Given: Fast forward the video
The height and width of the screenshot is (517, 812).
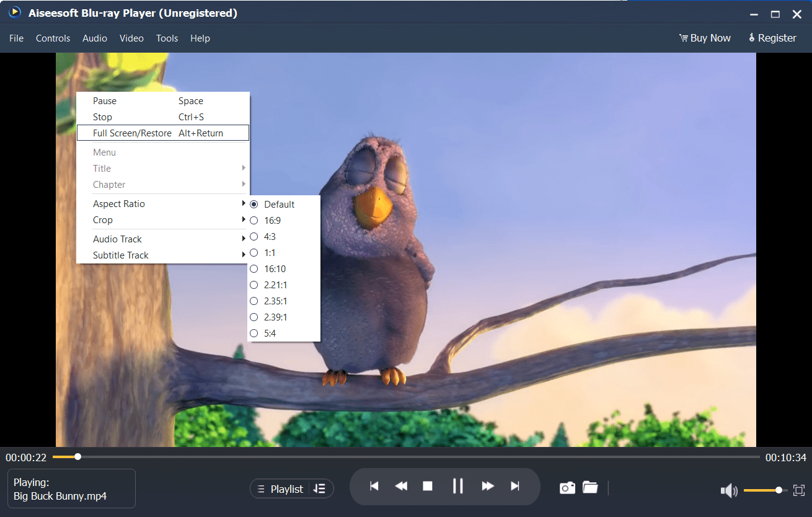Looking at the screenshot, I should 488,486.
